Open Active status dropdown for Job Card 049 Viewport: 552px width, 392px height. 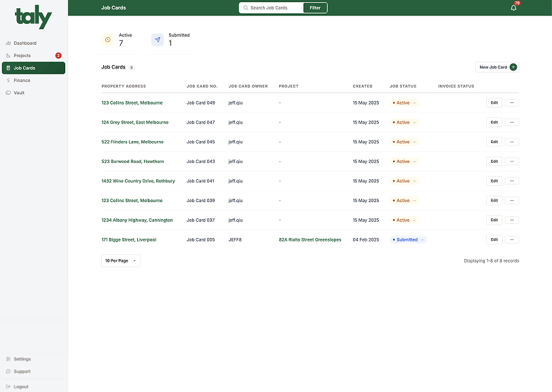coord(405,102)
